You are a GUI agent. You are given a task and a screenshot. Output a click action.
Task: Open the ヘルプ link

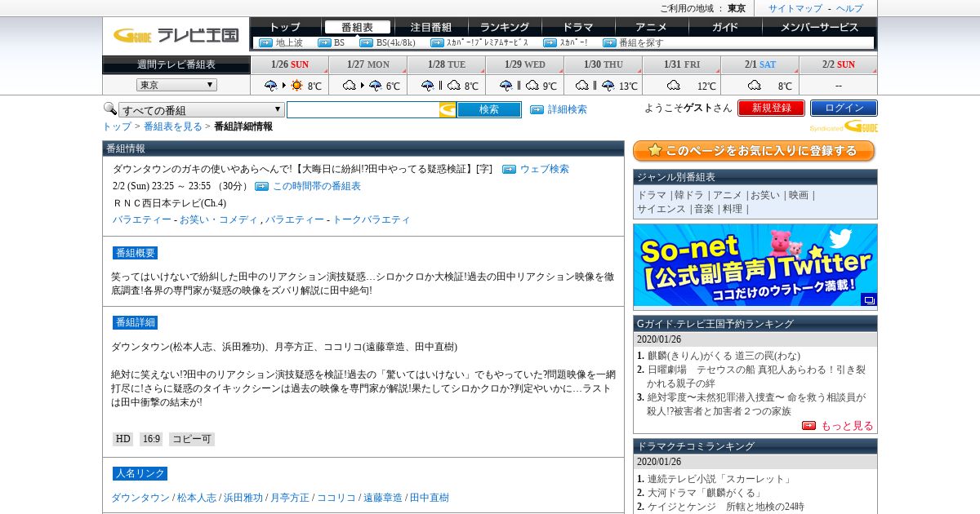(849, 8)
